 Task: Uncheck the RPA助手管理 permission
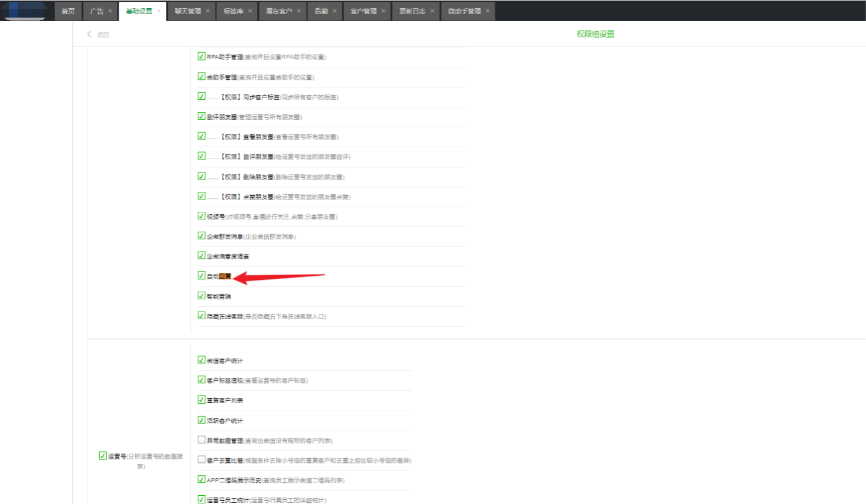[x=201, y=56]
